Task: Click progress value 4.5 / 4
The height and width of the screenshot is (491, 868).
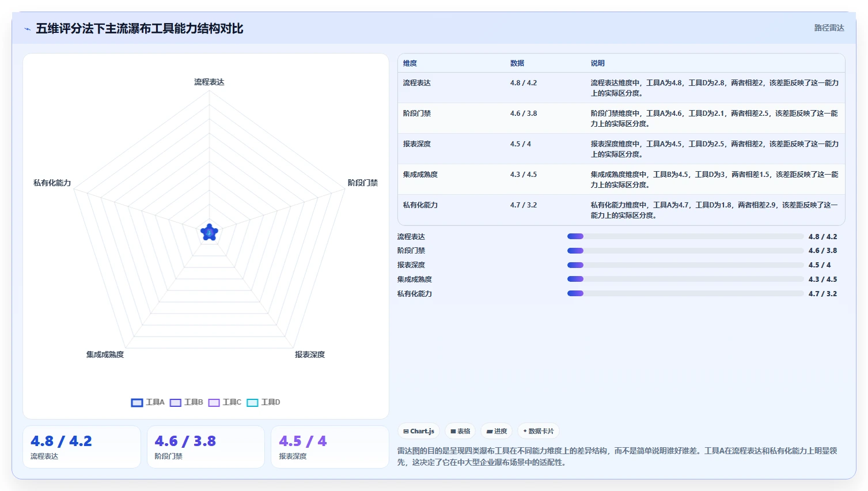Action: [820, 265]
